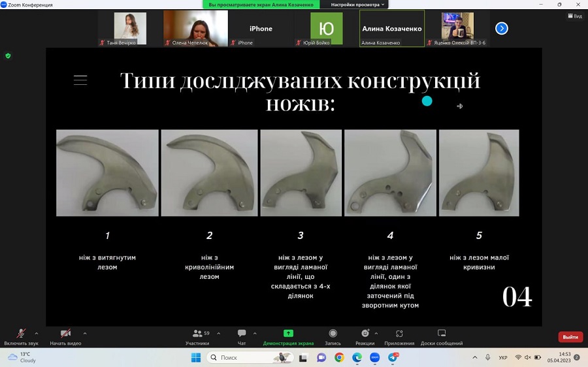Open Доски сообщений whiteboards
588x367 pixels.
[441, 336]
